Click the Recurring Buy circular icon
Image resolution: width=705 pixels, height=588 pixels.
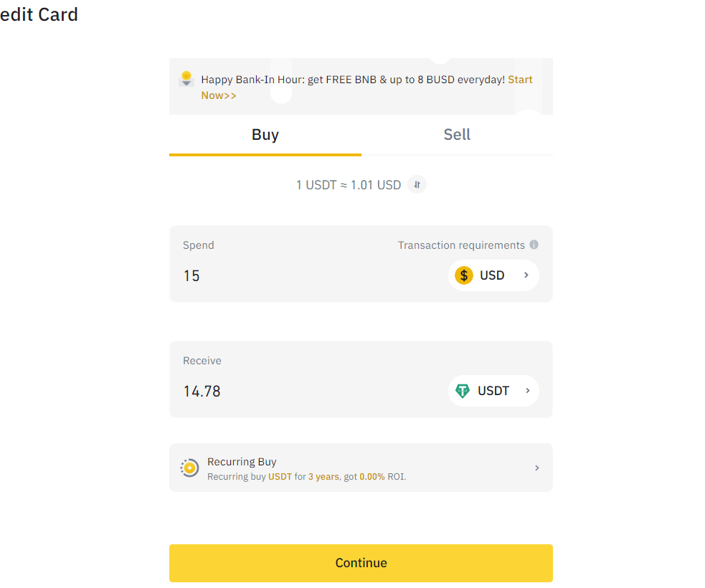[x=189, y=468]
